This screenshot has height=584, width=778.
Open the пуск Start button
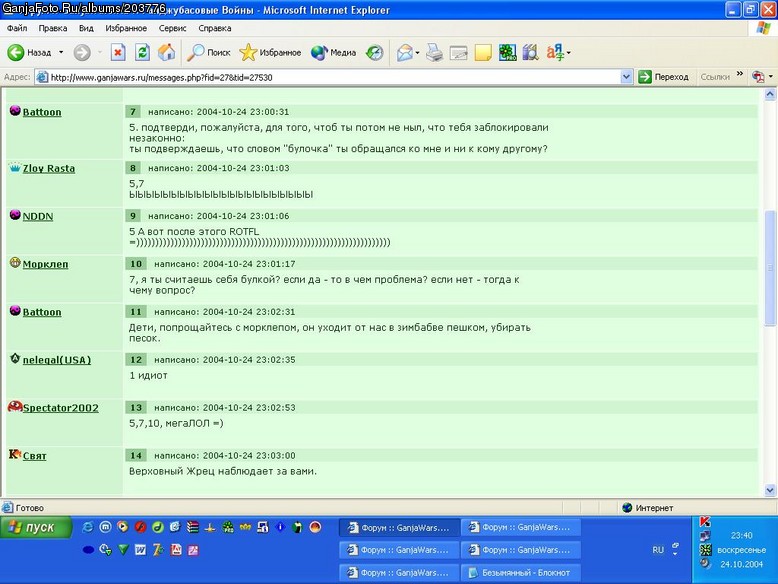(x=36, y=527)
